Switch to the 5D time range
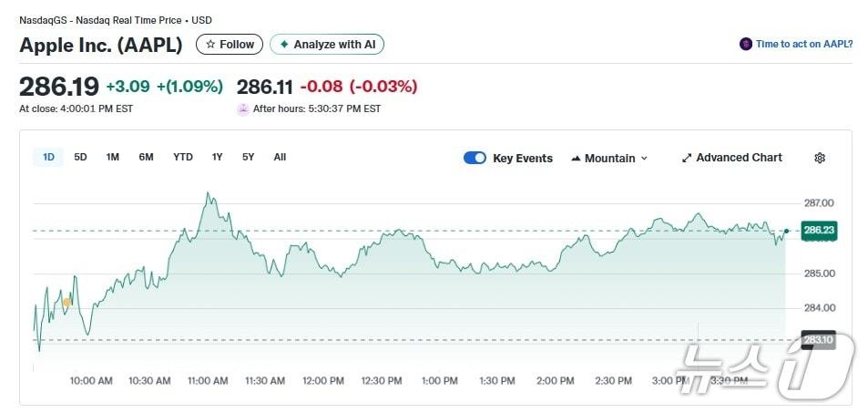 pos(80,157)
